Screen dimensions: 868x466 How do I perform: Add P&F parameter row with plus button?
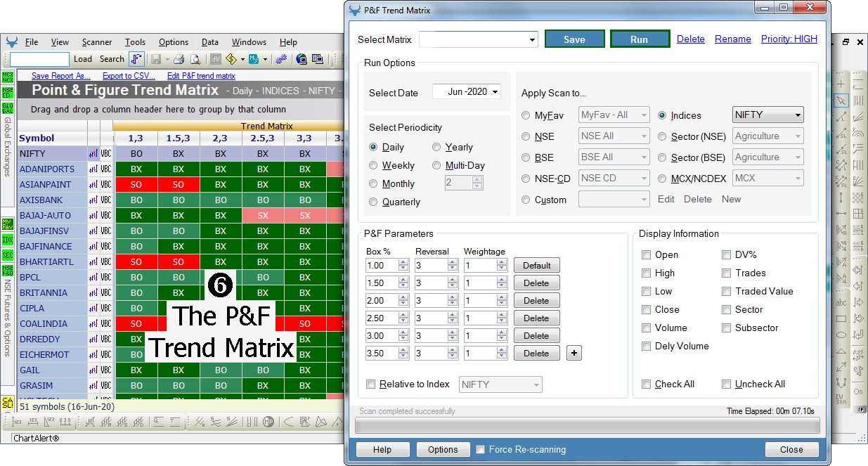click(574, 353)
